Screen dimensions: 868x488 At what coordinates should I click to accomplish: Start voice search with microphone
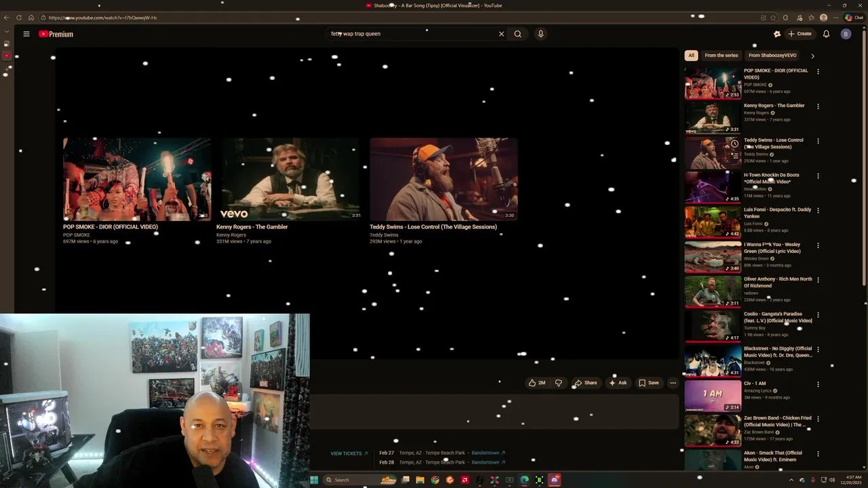[x=540, y=34]
